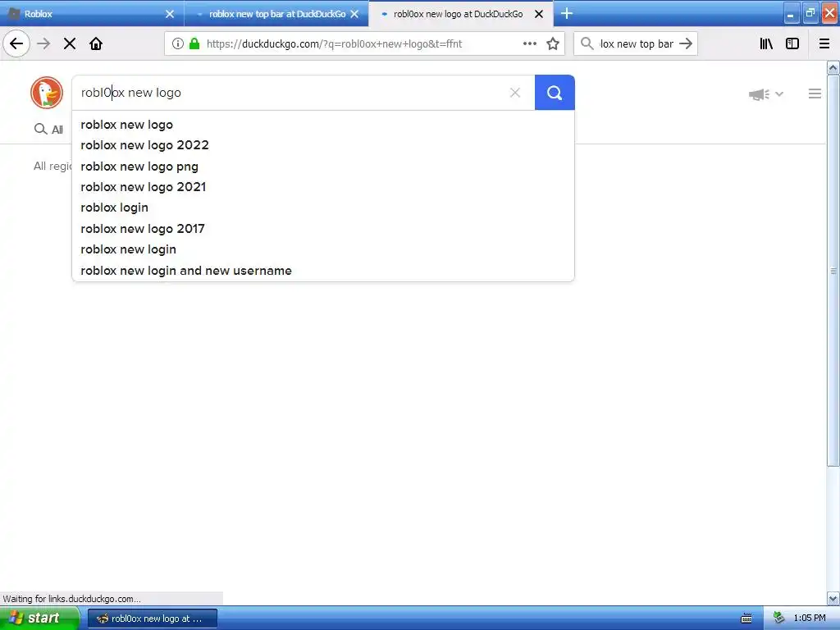Select suggestion roblox new logo 2017
Image resolution: width=840 pixels, height=630 pixels.
[143, 229]
